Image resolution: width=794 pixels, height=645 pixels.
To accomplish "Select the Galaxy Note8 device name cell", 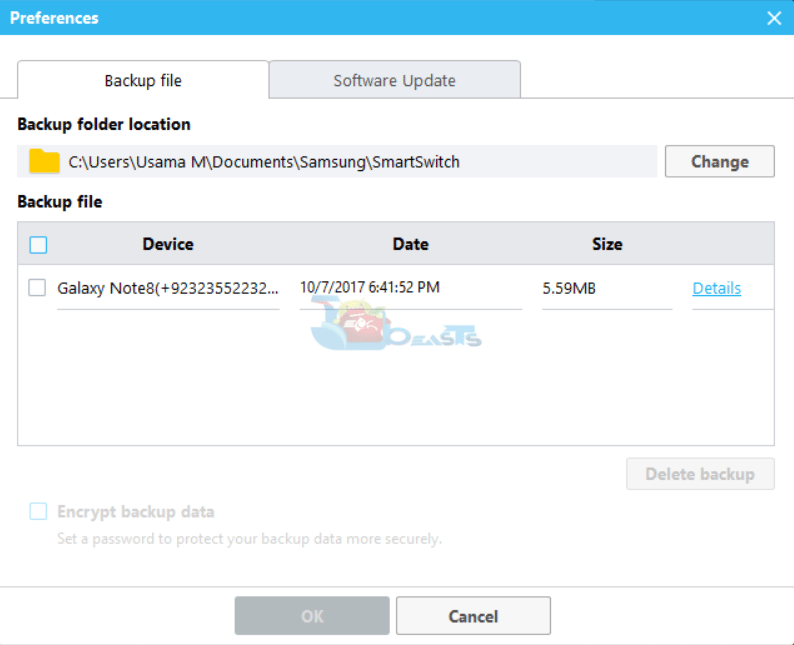I will click(x=168, y=288).
